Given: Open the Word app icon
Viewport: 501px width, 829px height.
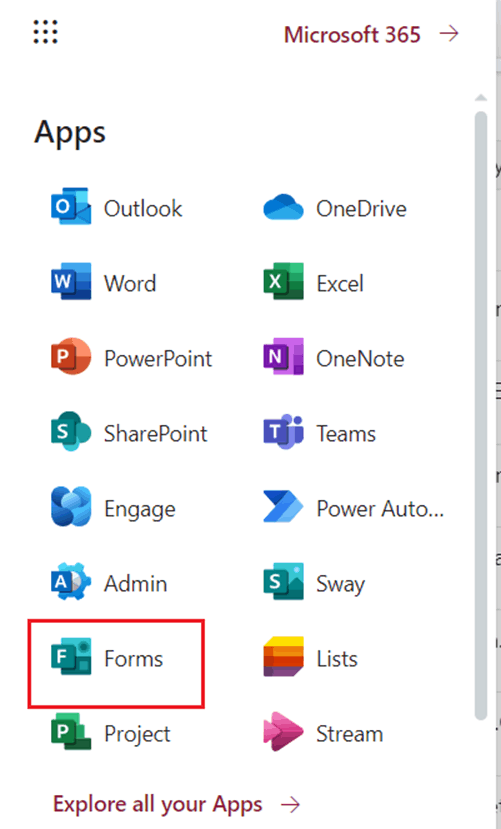Looking at the screenshot, I should click(71, 282).
